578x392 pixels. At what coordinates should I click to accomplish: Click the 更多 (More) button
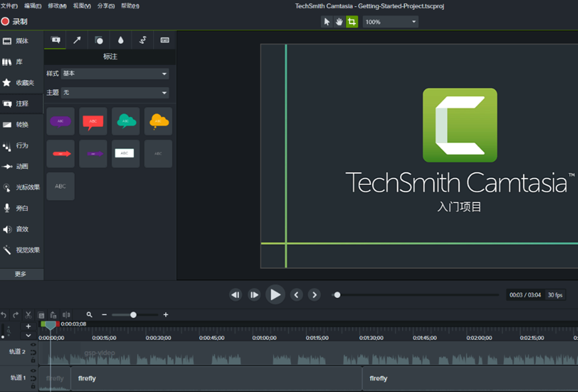21,274
